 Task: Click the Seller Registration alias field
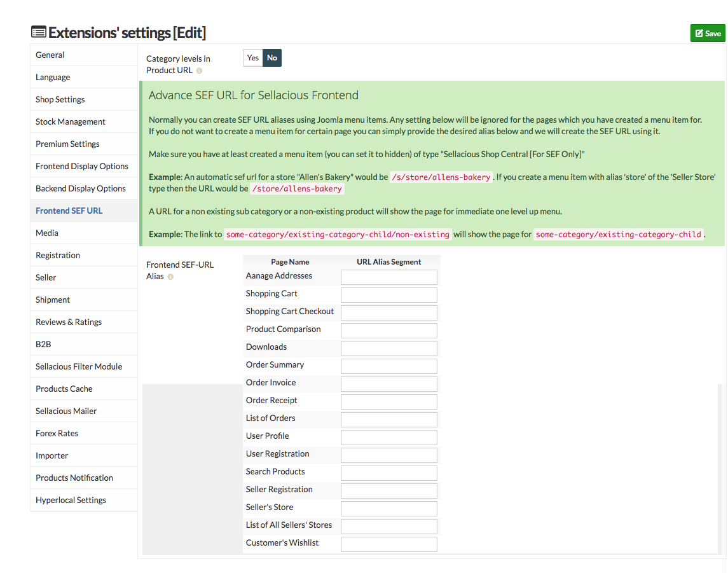389,491
